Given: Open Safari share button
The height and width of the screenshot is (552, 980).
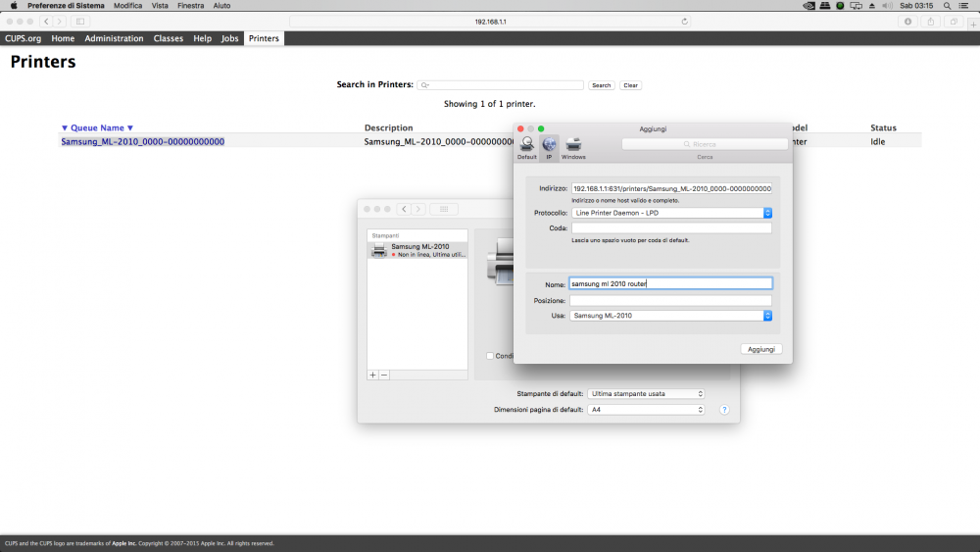Looking at the screenshot, I should 931,22.
